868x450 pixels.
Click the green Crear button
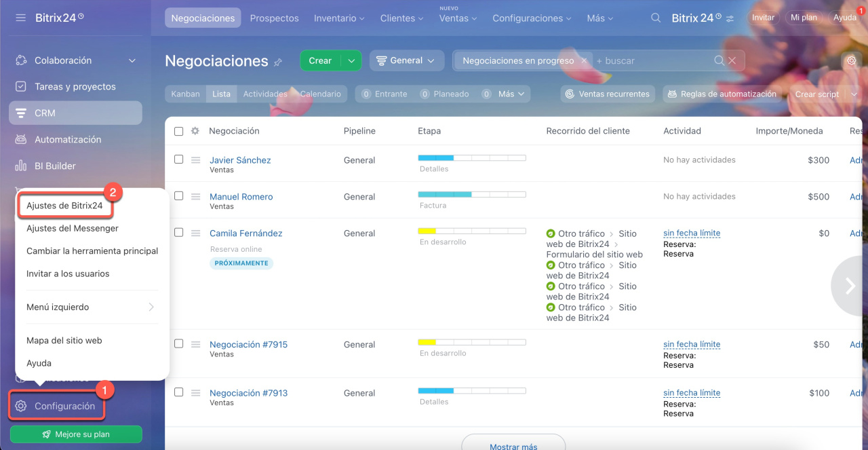click(x=320, y=60)
